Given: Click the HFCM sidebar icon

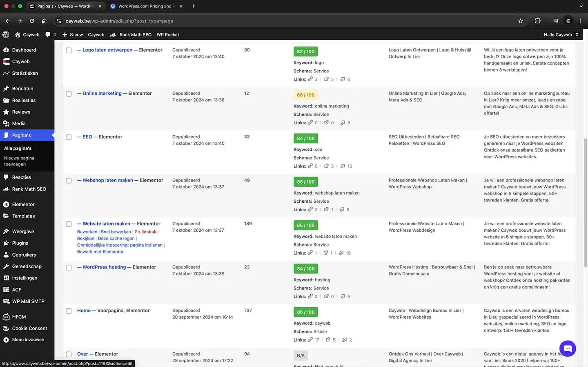Looking at the screenshot, I should 6,317.
